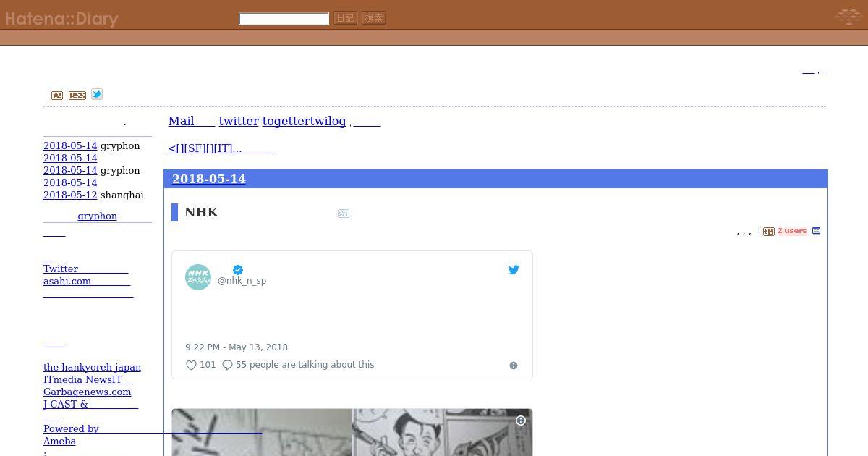Image resolution: width=868 pixels, height=456 pixels.
Task: Open the J-CAST sidebar link
Action: tap(90, 404)
